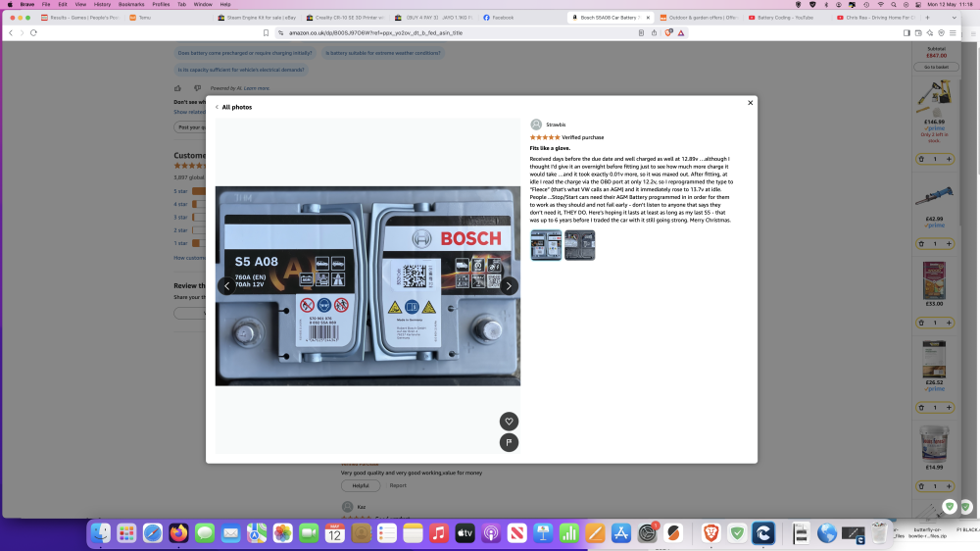980x551 pixels.
Task: Show the previous review photo
Action: tap(227, 286)
